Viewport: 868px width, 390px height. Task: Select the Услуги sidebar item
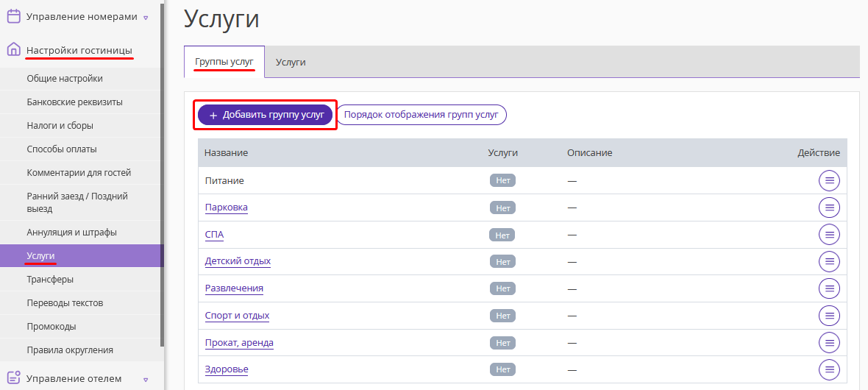pos(82,256)
